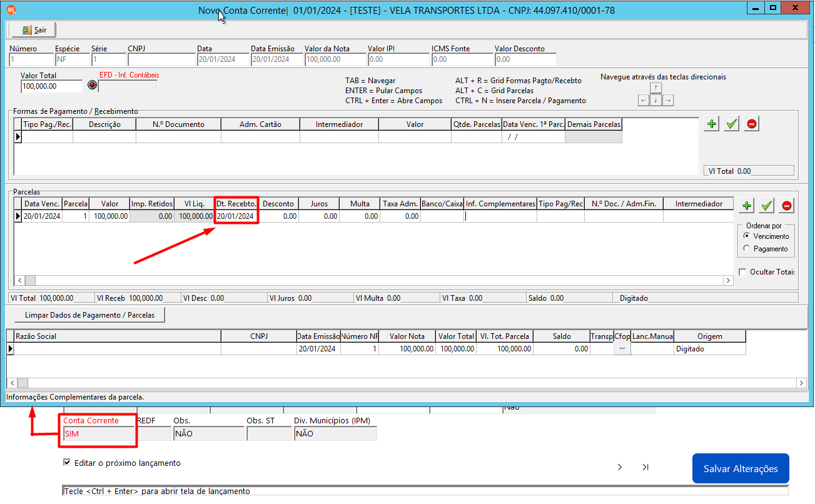Image resolution: width=815 pixels, height=504 pixels.
Task: Select Vencimento ordering option
Action: 746,236
